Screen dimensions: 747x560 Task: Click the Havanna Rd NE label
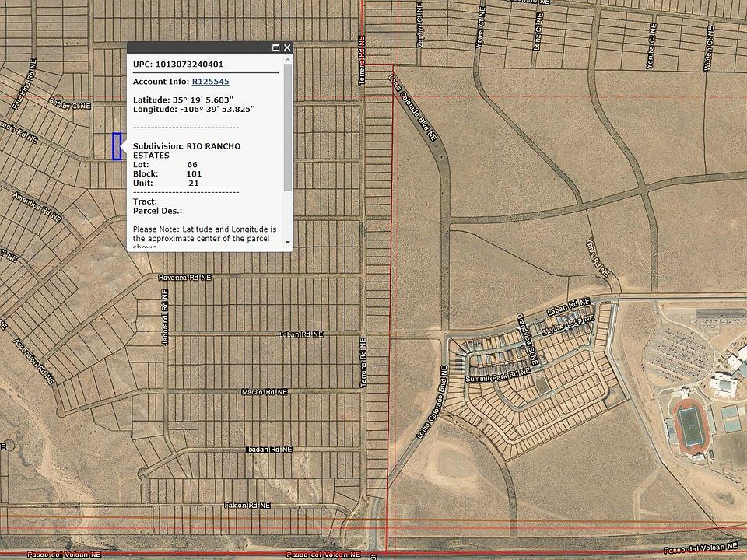coord(184,277)
